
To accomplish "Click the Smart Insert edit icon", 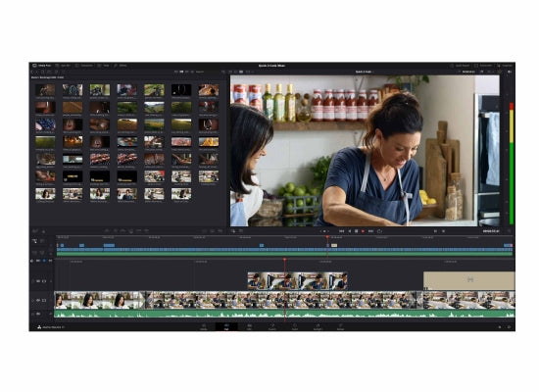I will (107, 231).
